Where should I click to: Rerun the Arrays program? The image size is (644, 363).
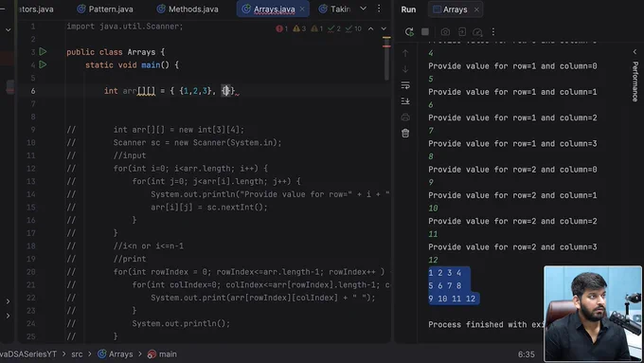409,31
